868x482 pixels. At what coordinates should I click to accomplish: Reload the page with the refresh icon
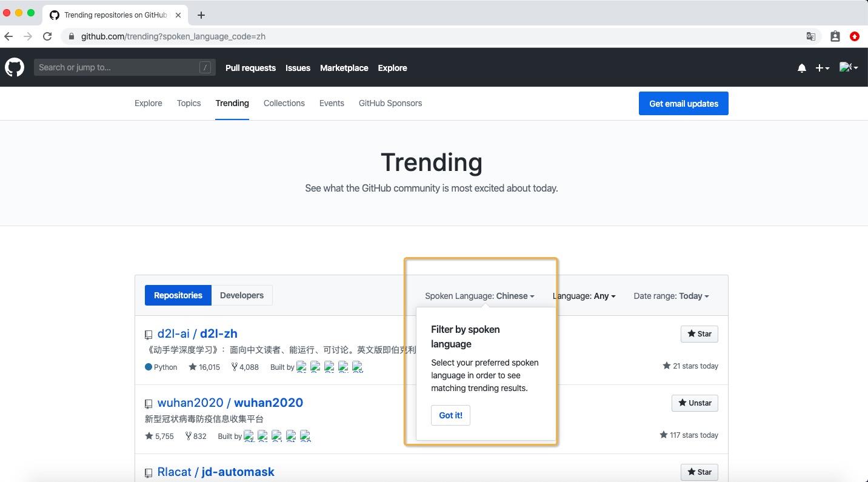coord(47,36)
